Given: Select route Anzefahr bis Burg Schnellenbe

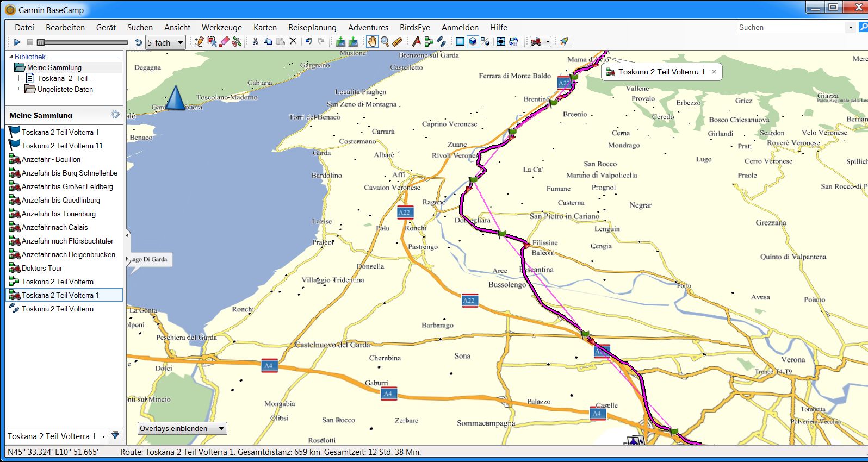Looking at the screenshot, I should click(64, 173).
